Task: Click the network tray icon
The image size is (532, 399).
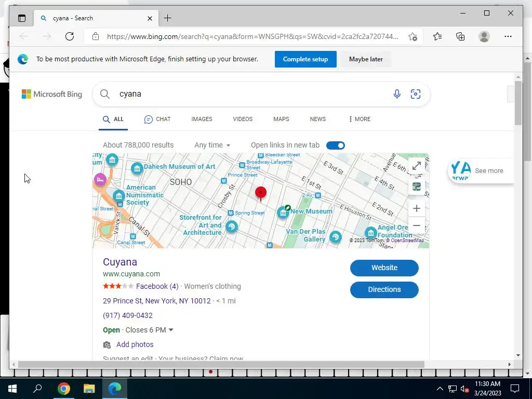Action: point(453,389)
